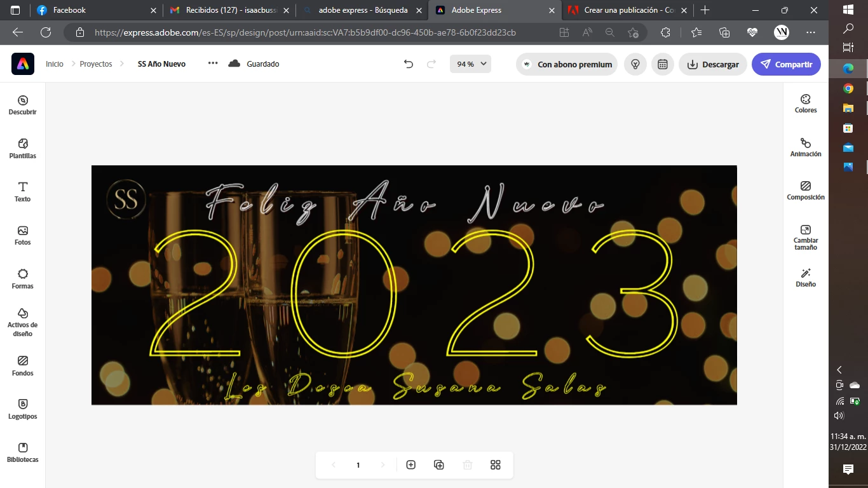868x488 pixels.
Task: Open taskbar clock showing 11:34 a. m.
Action: pos(848,442)
